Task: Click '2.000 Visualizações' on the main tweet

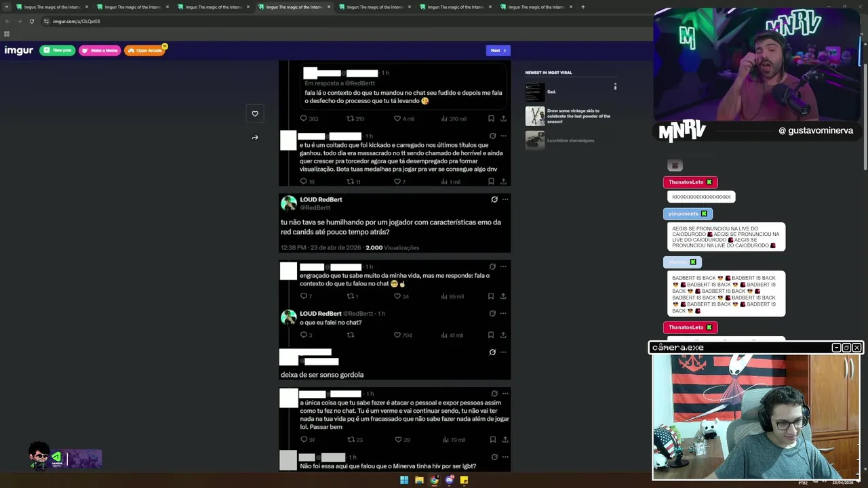Action: click(x=393, y=248)
